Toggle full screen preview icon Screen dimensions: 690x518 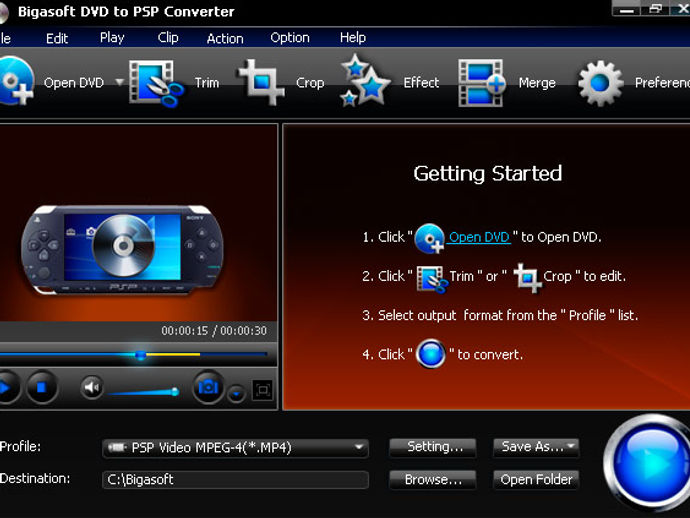[263, 390]
